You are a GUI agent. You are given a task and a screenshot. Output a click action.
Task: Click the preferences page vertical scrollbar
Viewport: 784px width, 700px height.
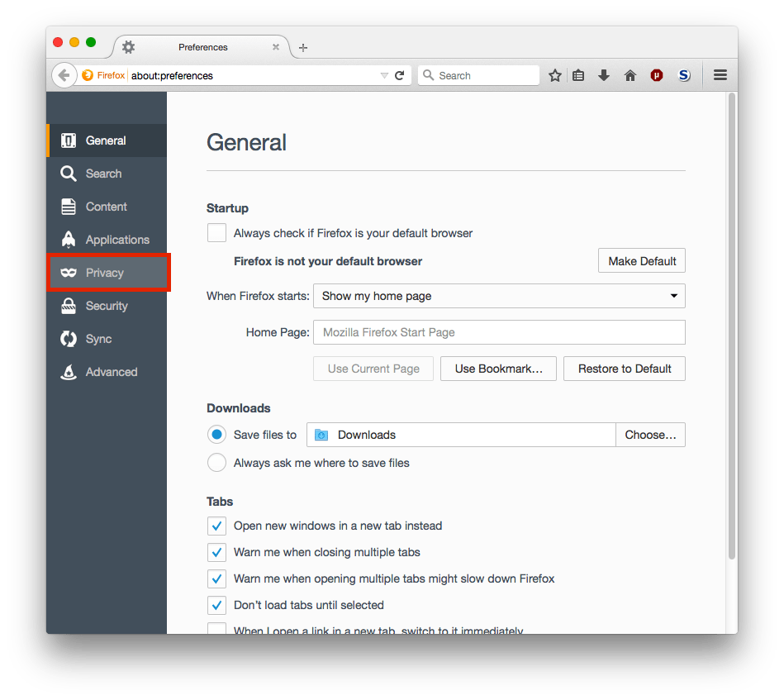732,326
